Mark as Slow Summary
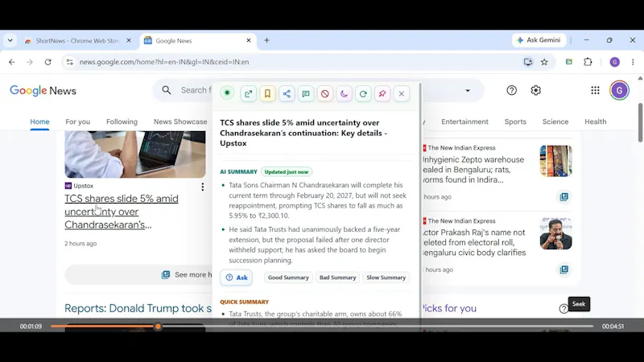Screen dimensions: 644x362 click(x=386, y=278)
